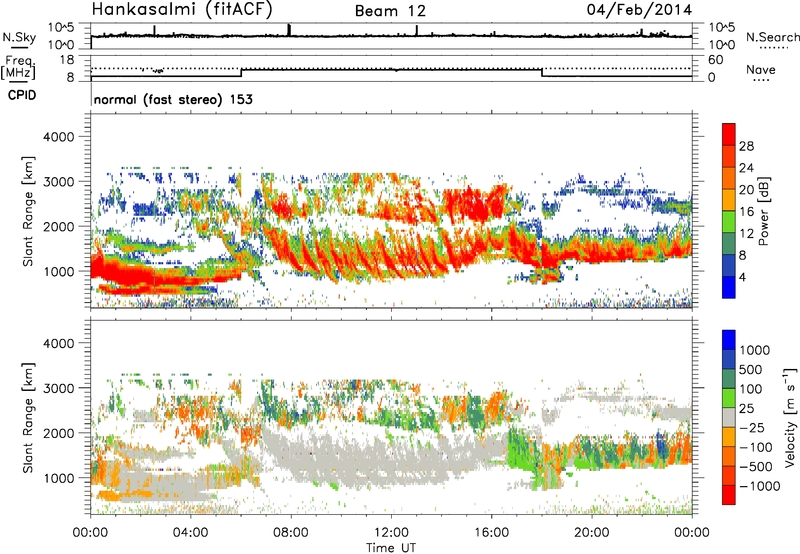Click the 8 MHz frequency axis tick

pos(70,77)
